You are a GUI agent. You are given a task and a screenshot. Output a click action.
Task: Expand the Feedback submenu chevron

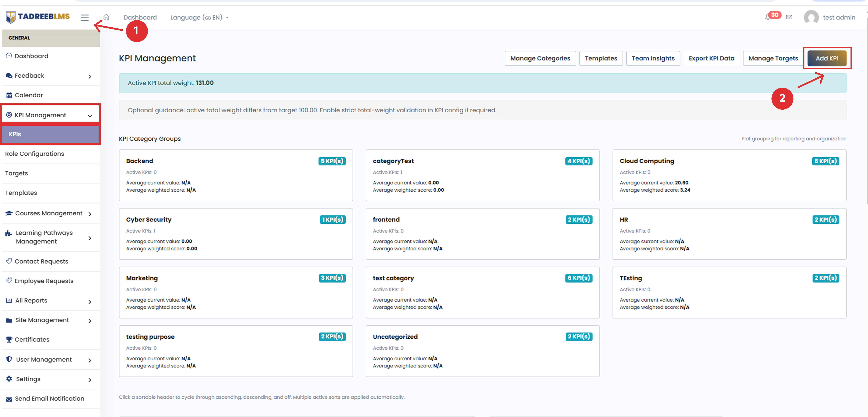90,76
